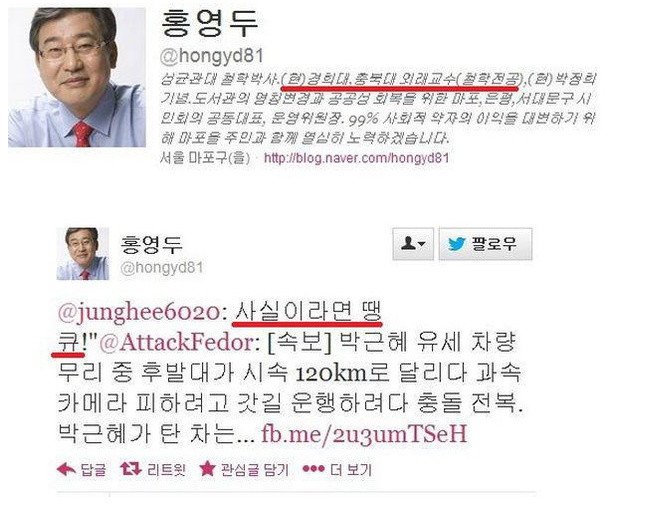Click the favorite star icon
This screenshot has height=505, width=659.
207,468
